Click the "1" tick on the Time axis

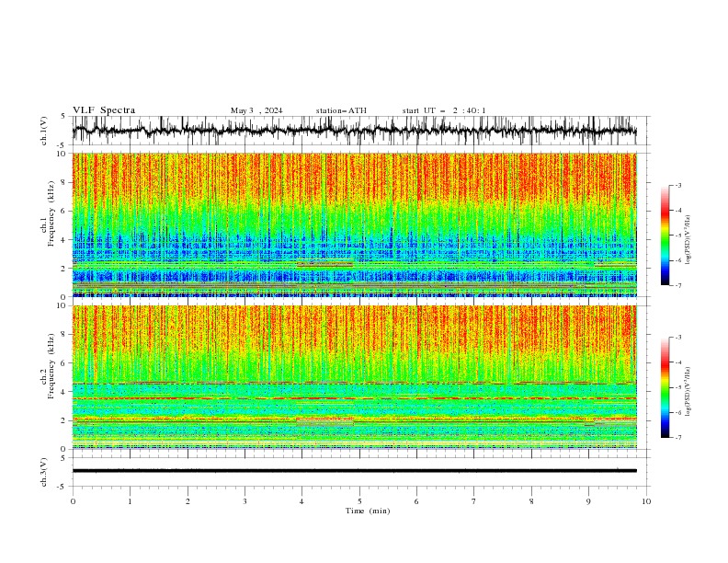click(x=130, y=501)
